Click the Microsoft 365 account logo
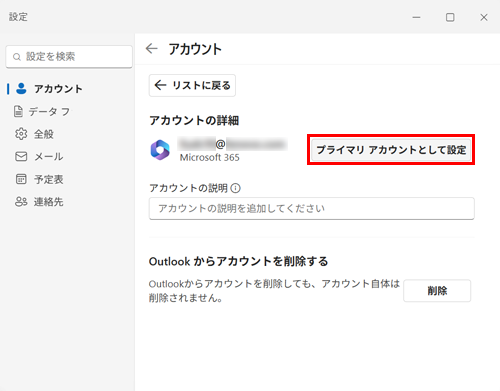 160,150
